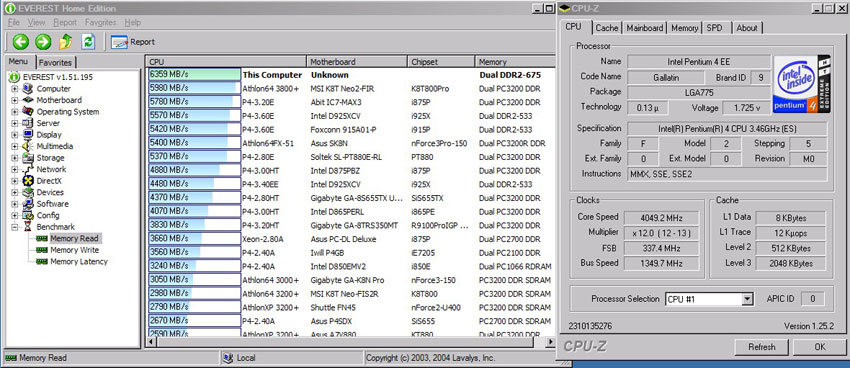The image size is (850, 368).
Task: Select the Storage tree icon
Action: 27,158
